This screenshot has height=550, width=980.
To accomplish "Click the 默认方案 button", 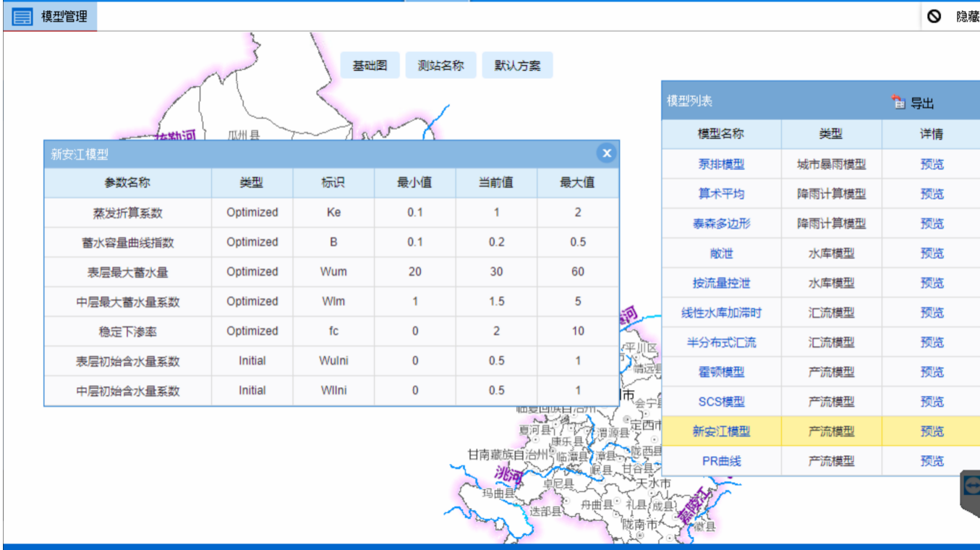I will (x=517, y=65).
